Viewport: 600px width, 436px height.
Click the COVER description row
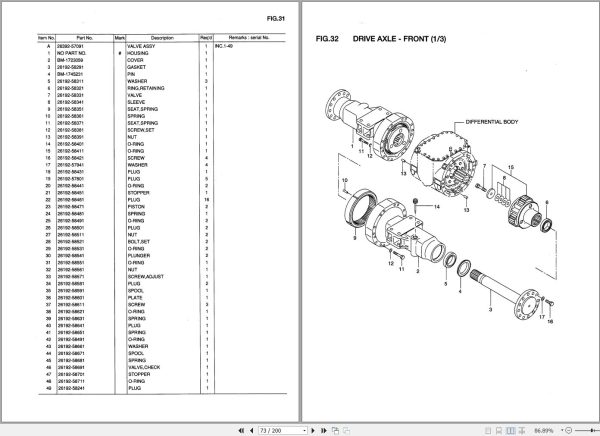pos(135,60)
